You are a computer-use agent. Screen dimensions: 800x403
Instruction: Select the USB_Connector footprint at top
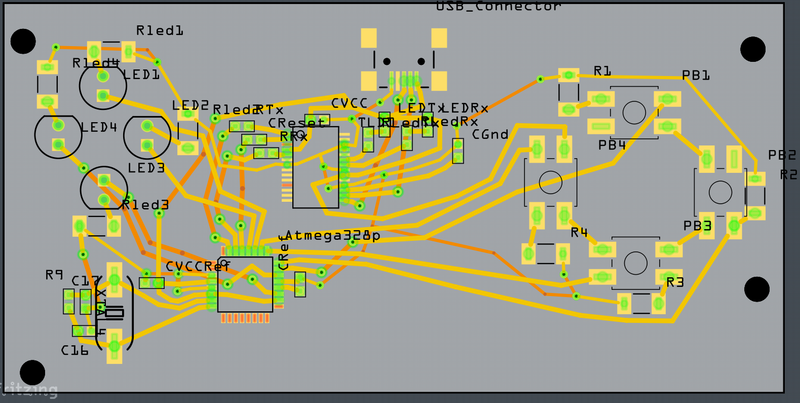point(404,62)
